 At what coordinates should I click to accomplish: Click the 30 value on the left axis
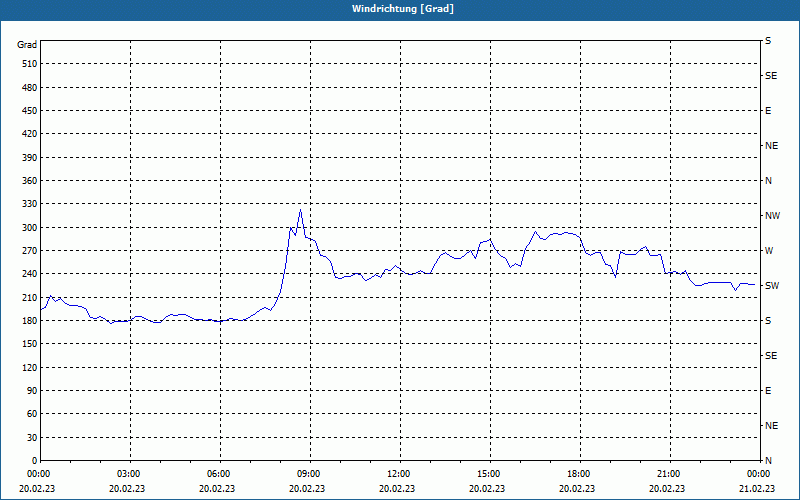coord(32,438)
